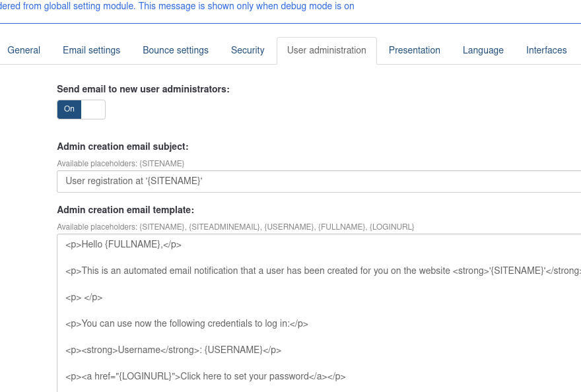This screenshot has height=392, width=581.
Task: Place cursor in the Username {USERNAME} line
Action: click(x=173, y=350)
